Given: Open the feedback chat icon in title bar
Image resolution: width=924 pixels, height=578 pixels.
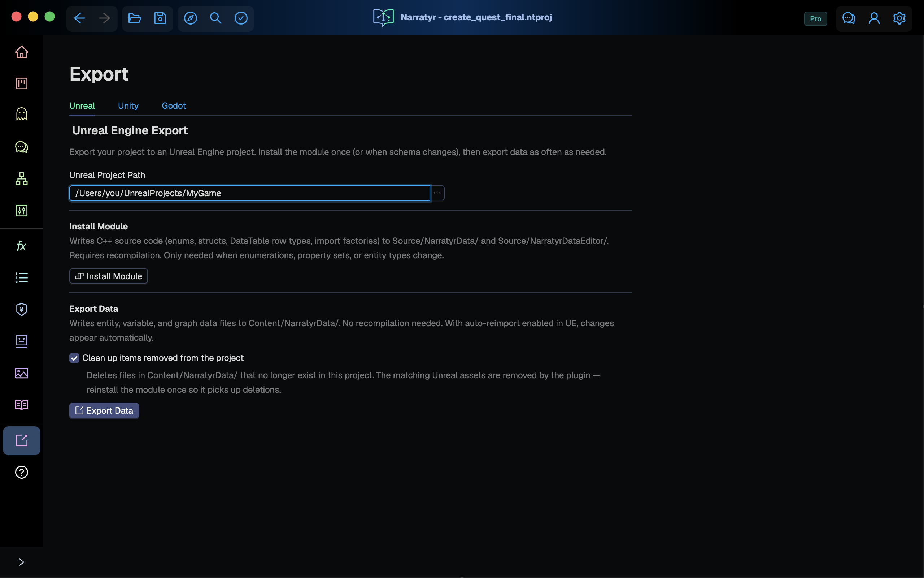Looking at the screenshot, I should tap(849, 18).
